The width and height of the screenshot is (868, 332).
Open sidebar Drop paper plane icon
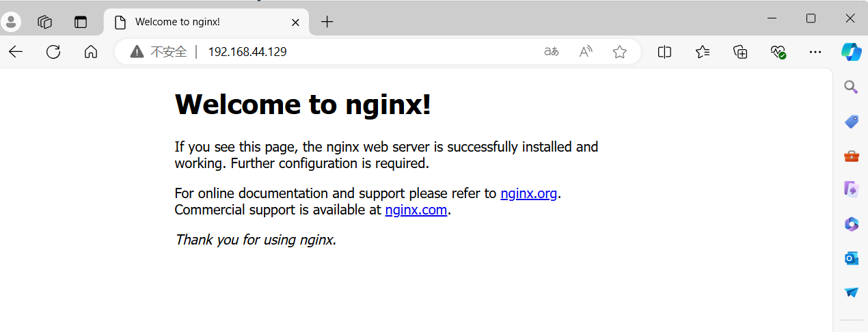851,292
